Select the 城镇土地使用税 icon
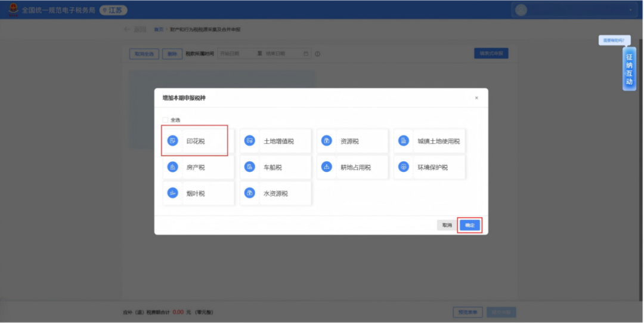644x323 pixels. pyautogui.click(x=404, y=141)
